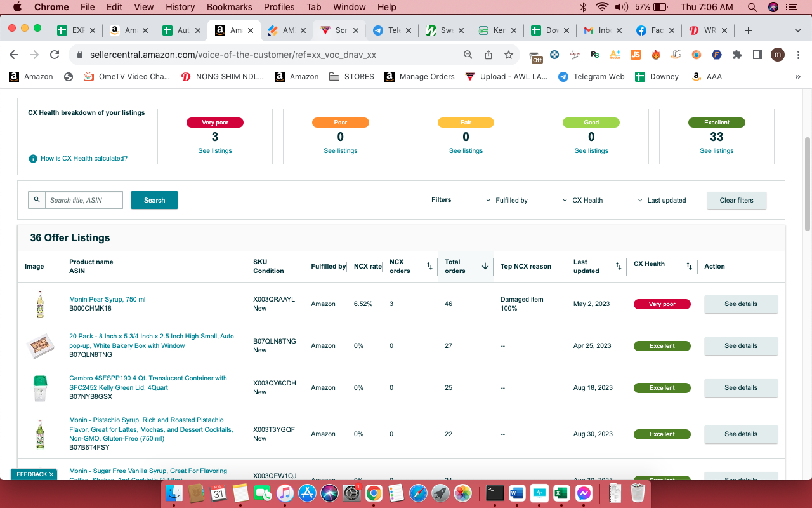Toggle the Chrome side panel icon
812x508 pixels.
757,55
